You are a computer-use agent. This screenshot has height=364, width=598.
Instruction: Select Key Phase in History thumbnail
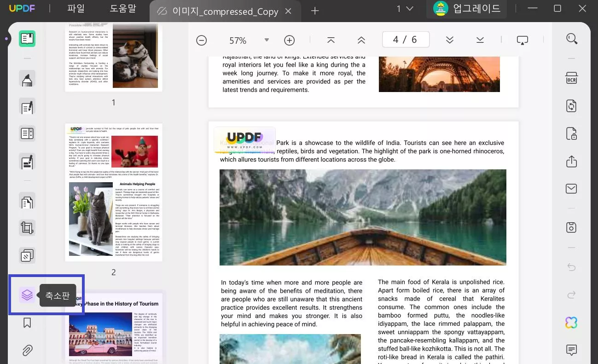(114, 329)
